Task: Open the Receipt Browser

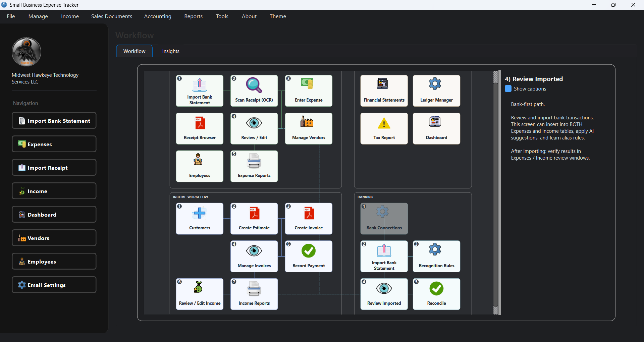Action: coord(199,128)
